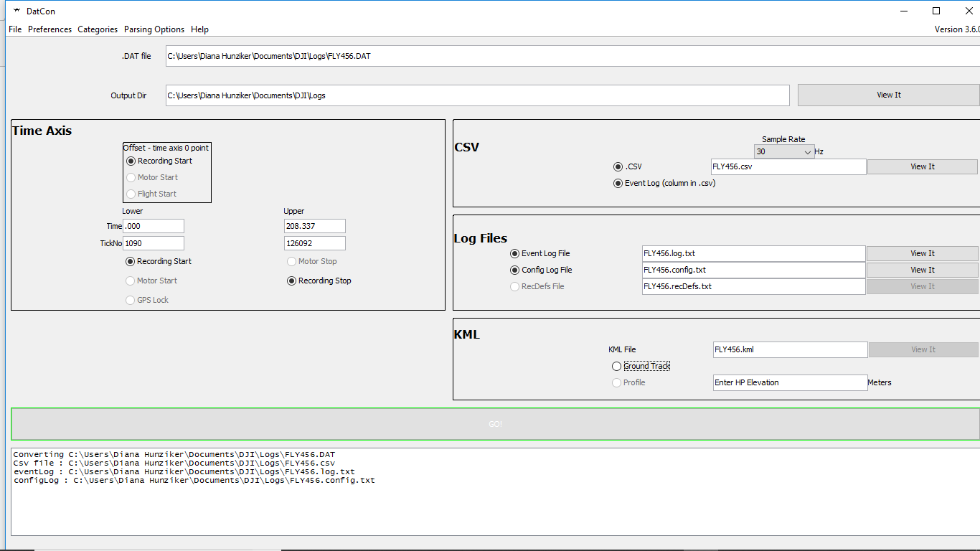Click the Enter HP Elevation field
The image size is (980, 551).
[x=790, y=382]
